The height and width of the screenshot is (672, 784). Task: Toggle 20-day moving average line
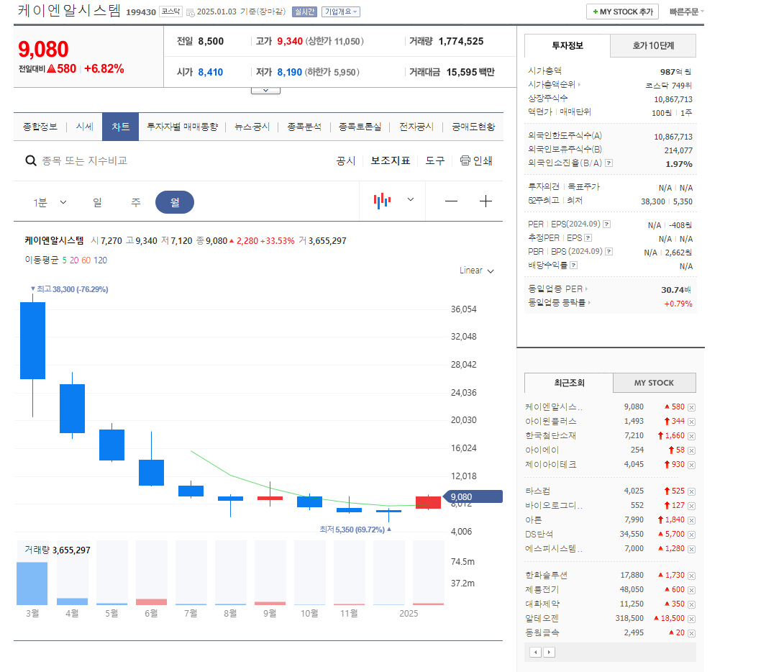pyautogui.click(x=74, y=260)
